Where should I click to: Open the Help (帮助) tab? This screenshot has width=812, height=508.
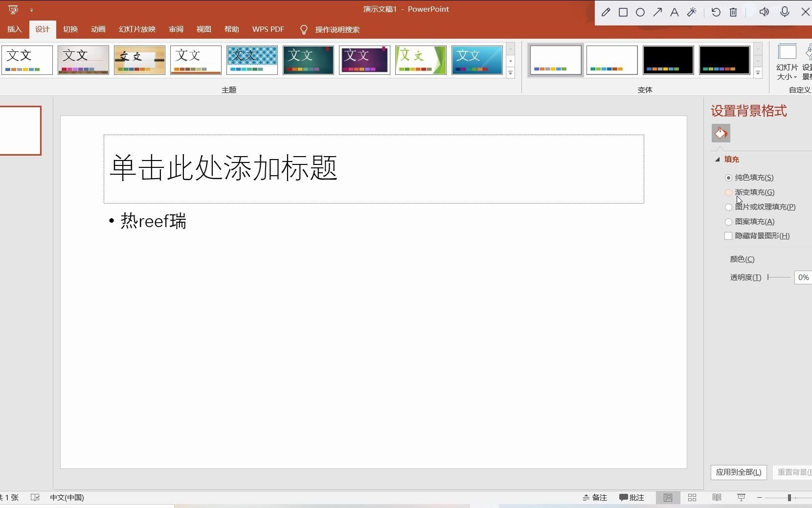click(x=232, y=29)
